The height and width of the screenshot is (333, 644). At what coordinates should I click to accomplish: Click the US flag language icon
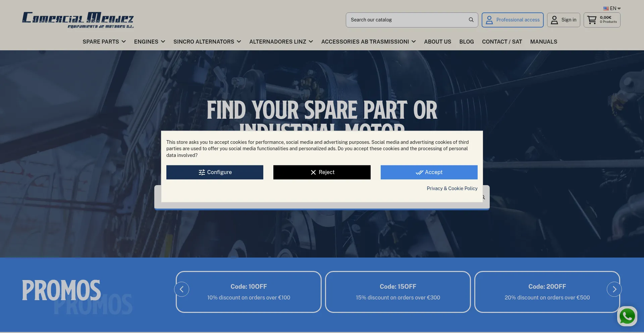coord(606,8)
